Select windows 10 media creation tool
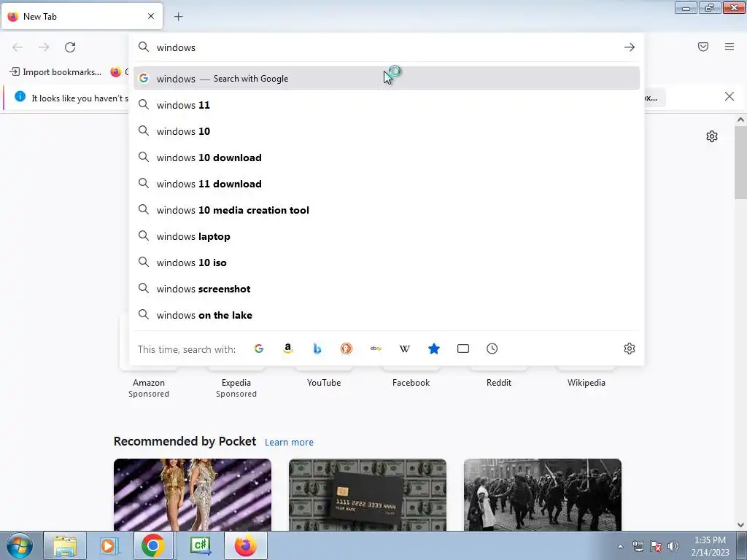This screenshot has height=560, width=747. click(387, 210)
